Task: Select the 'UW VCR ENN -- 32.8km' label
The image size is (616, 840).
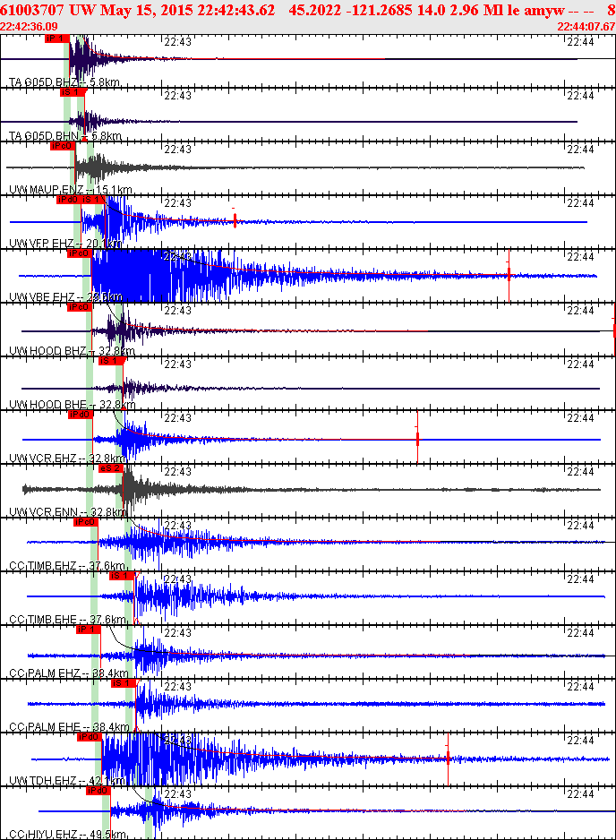Action: coord(68,512)
